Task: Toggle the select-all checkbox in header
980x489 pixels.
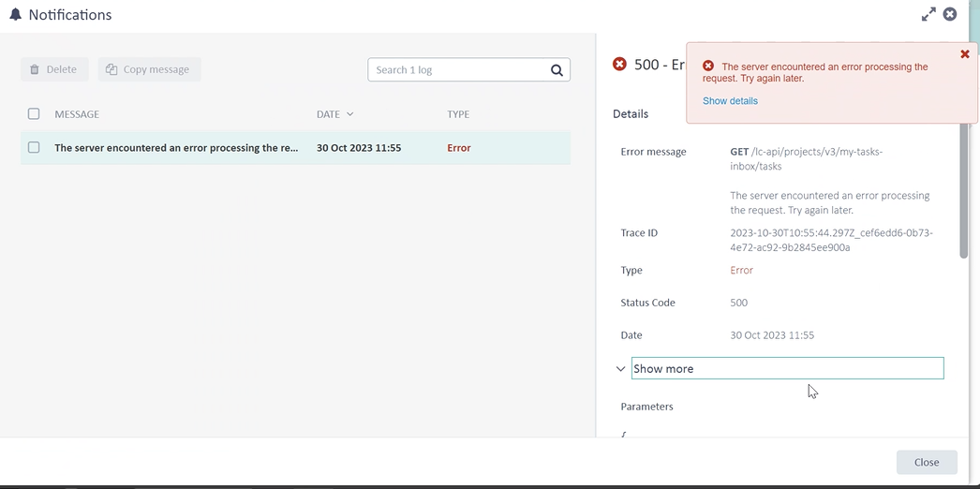Action: 34,114
